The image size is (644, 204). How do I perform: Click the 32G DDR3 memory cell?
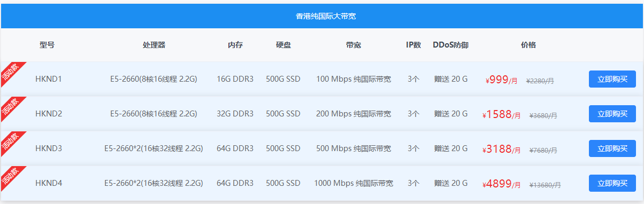click(x=235, y=114)
